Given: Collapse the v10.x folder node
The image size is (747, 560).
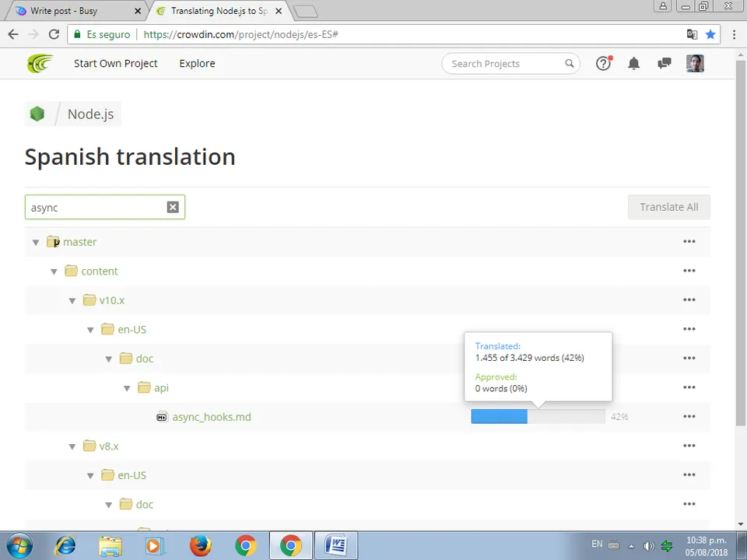Looking at the screenshot, I should pyautogui.click(x=72, y=300).
